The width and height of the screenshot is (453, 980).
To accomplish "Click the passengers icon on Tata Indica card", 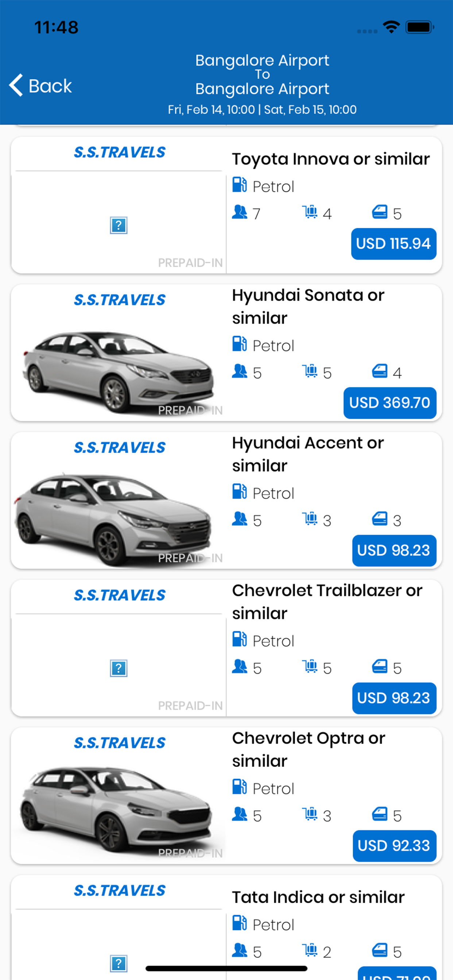I will point(239,950).
